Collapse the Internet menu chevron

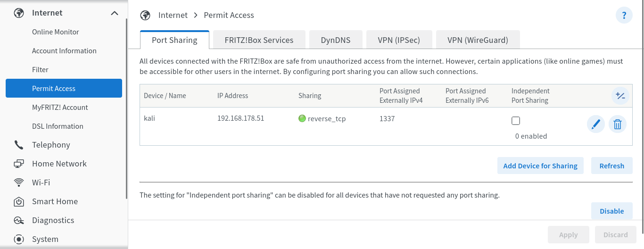click(115, 13)
